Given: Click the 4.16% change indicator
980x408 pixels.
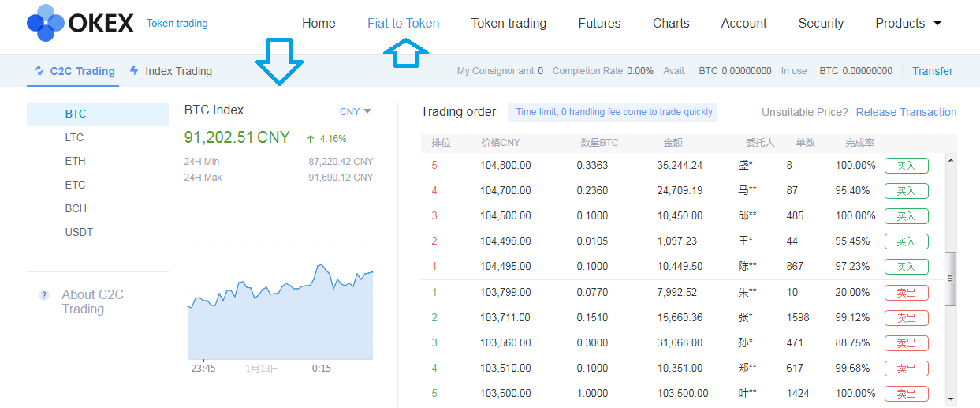Looking at the screenshot, I should (327, 139).
